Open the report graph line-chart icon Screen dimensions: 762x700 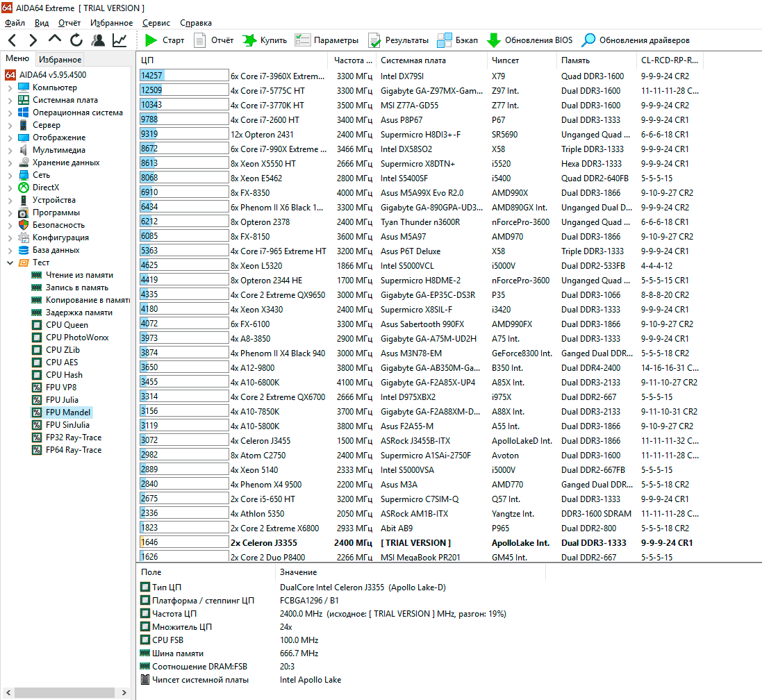119,40
